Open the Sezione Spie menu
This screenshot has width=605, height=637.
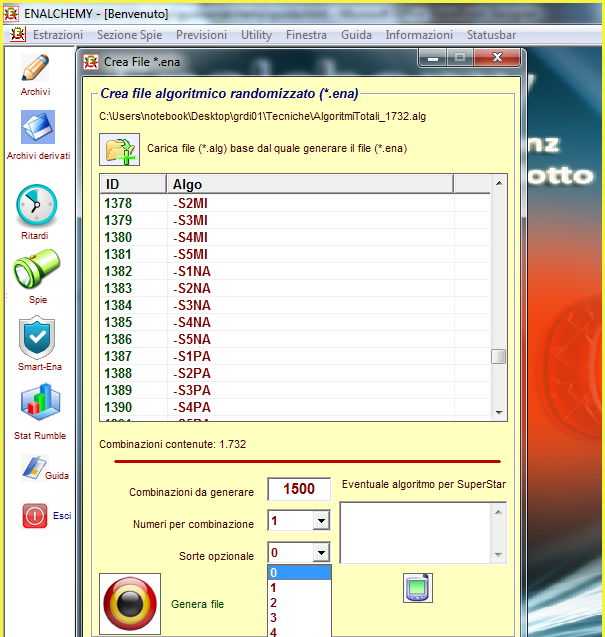pos(129,35)
